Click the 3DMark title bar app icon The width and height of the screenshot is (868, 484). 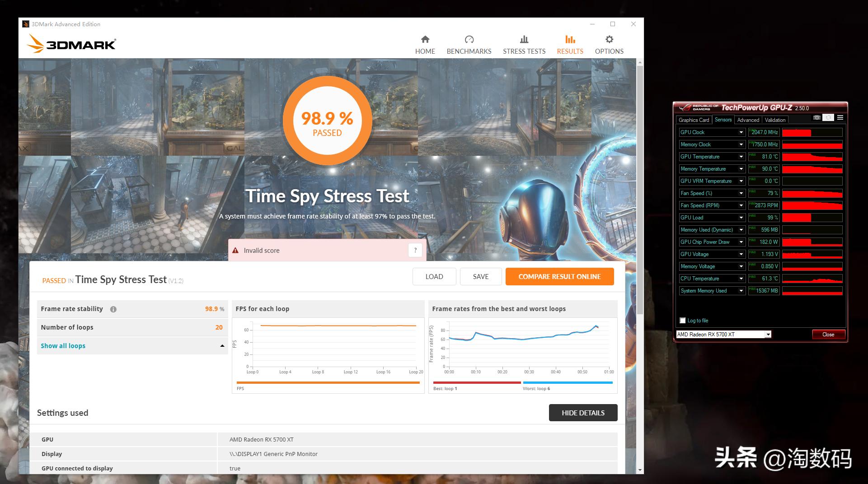[x=26, y=24]
